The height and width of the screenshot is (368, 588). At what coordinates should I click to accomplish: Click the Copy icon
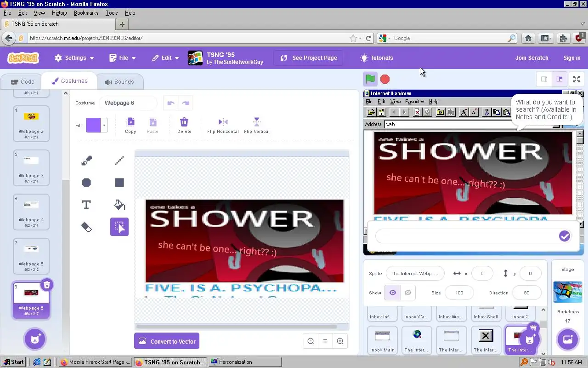[x=130, y=125]
